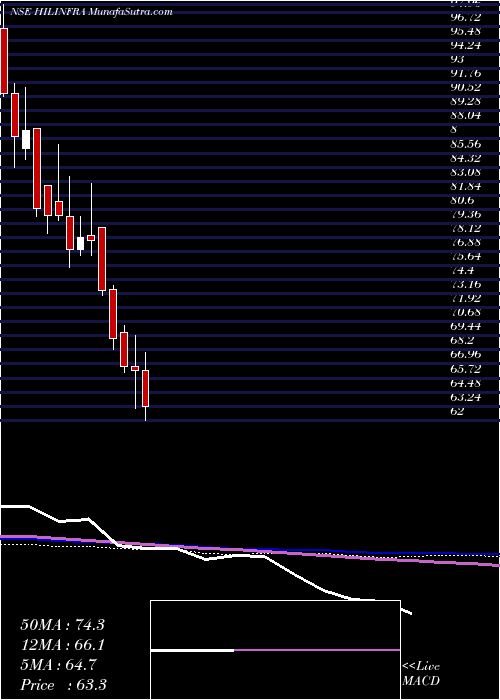Pick the 76.88 price axis label
Screen dimensions: 500x700
coord(466,242)
